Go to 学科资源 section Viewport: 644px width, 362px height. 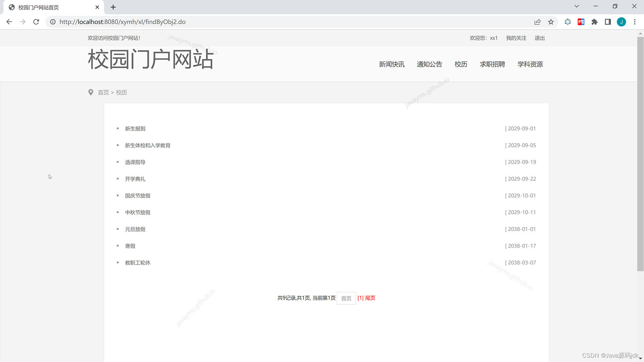click(x=530, y=64)
